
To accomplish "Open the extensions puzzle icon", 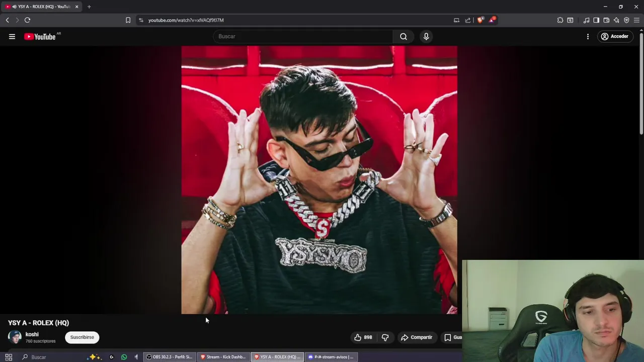I will click(x=560, y=20).
